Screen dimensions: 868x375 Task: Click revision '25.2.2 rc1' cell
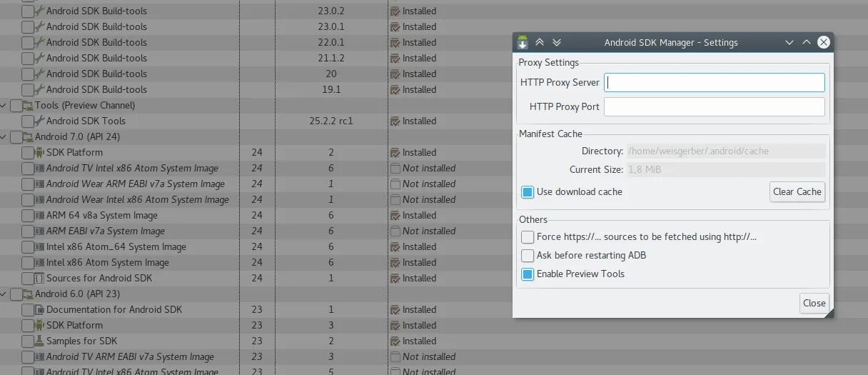[331, 121]
